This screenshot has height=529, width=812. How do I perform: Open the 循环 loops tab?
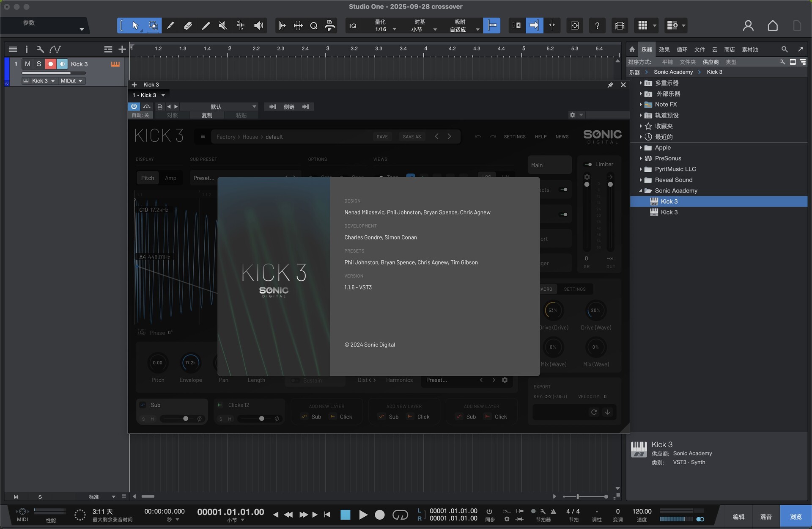(x=682, y=50)
